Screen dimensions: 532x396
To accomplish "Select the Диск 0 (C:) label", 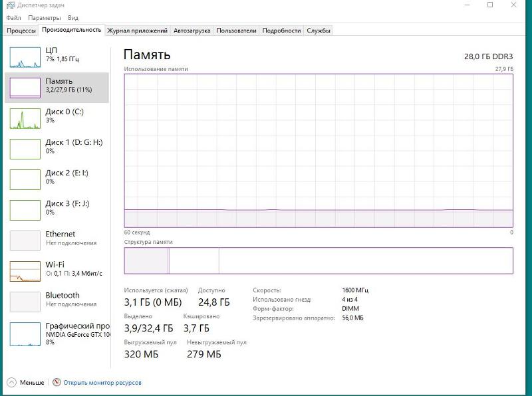I will (x=65, y=112).
